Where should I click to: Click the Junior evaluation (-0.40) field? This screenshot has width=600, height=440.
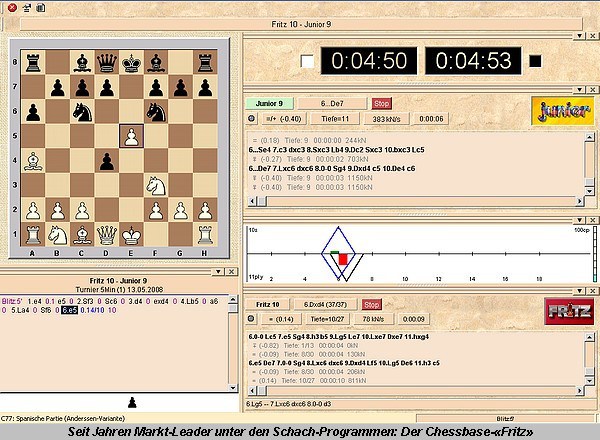click(283, 119)
